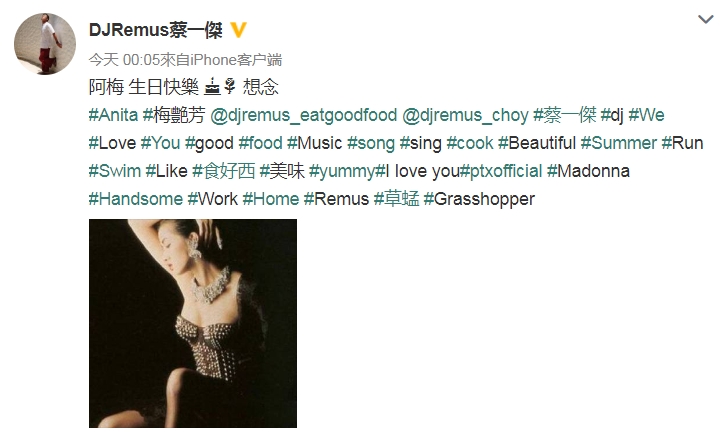This screenshot has height=439, width=724.
Task: Open the @djremus_eatgoodfood mention
Action: click(x=303, y=115)
